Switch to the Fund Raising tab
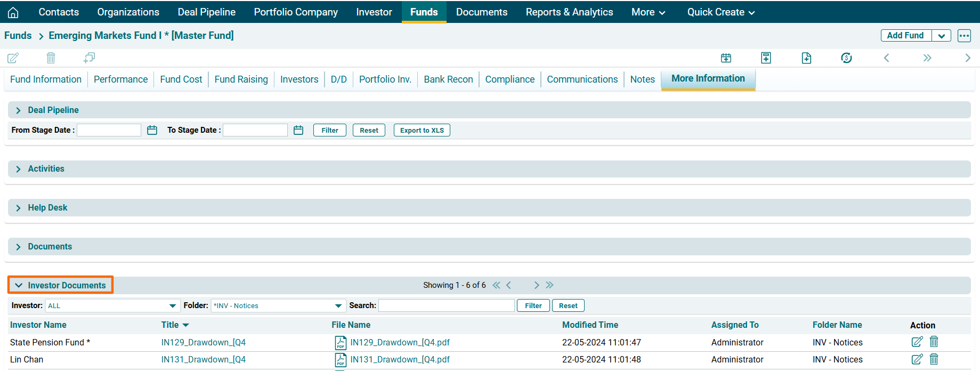980x371 pixels. pyautogui.click(x=241, y=79)
